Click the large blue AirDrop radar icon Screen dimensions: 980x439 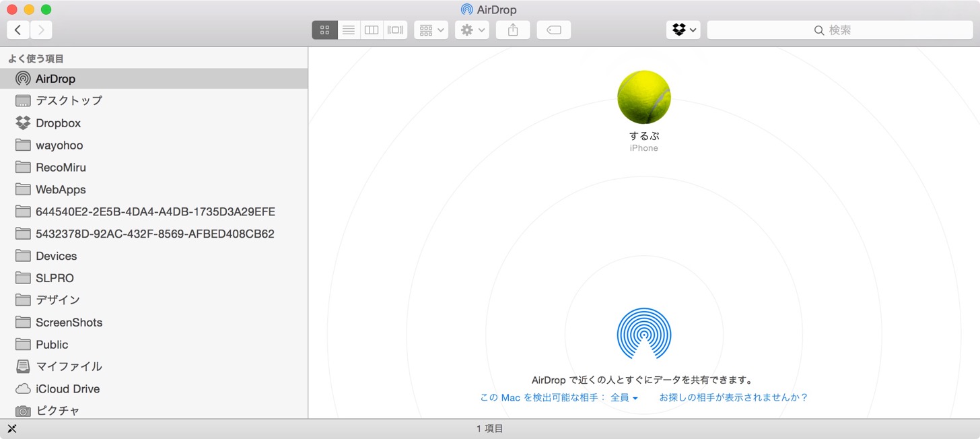pos(644,334)
